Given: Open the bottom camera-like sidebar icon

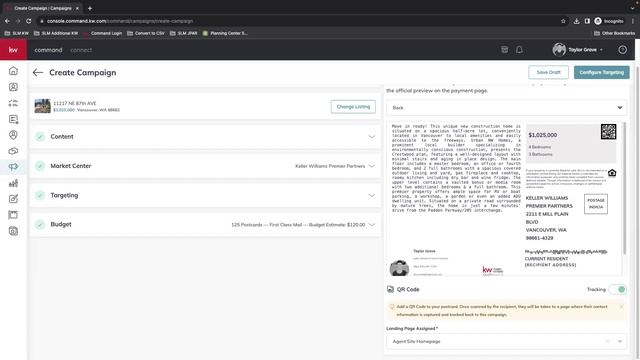Looking at the screenshot, I should click(13, 231).
